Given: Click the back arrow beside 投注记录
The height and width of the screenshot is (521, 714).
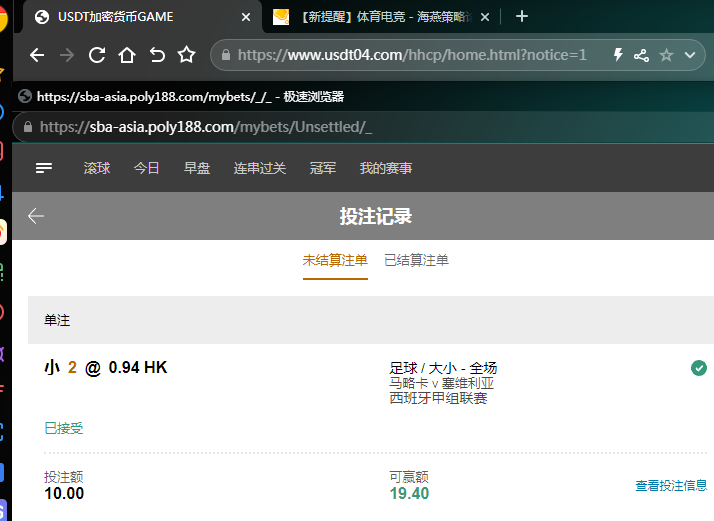Looking at the screenshot, I should click(37, 216).
